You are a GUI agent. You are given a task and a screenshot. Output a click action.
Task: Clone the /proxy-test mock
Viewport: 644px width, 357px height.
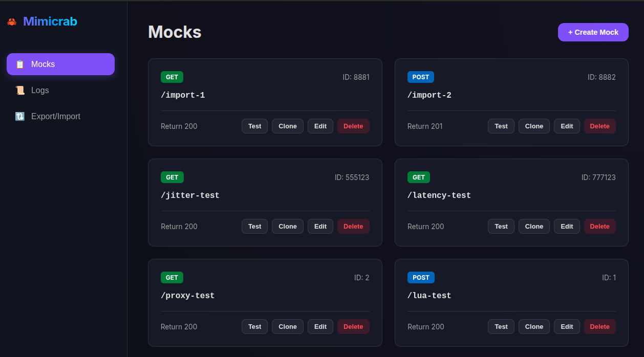[x=287, y=326]
